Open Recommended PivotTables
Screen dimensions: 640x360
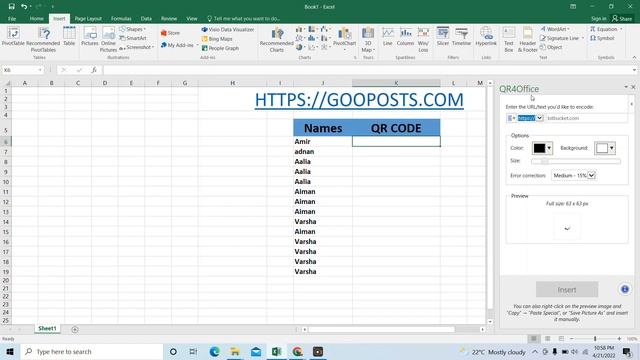coord(43,39)
